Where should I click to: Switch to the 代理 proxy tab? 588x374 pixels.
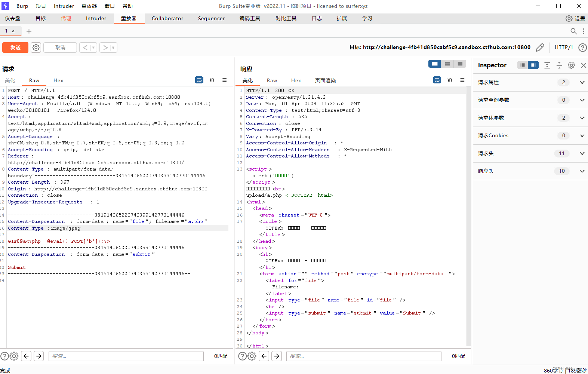tap(66, 18)
